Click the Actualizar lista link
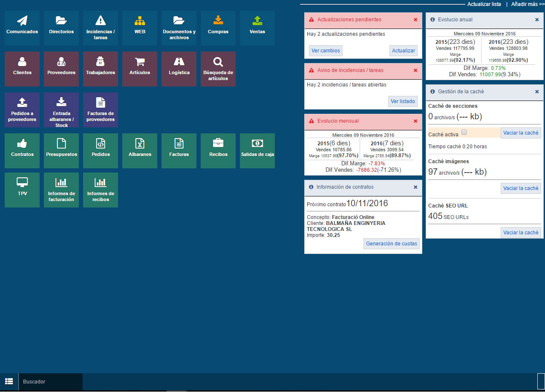The image size is (545, 392). coord(484,4)
